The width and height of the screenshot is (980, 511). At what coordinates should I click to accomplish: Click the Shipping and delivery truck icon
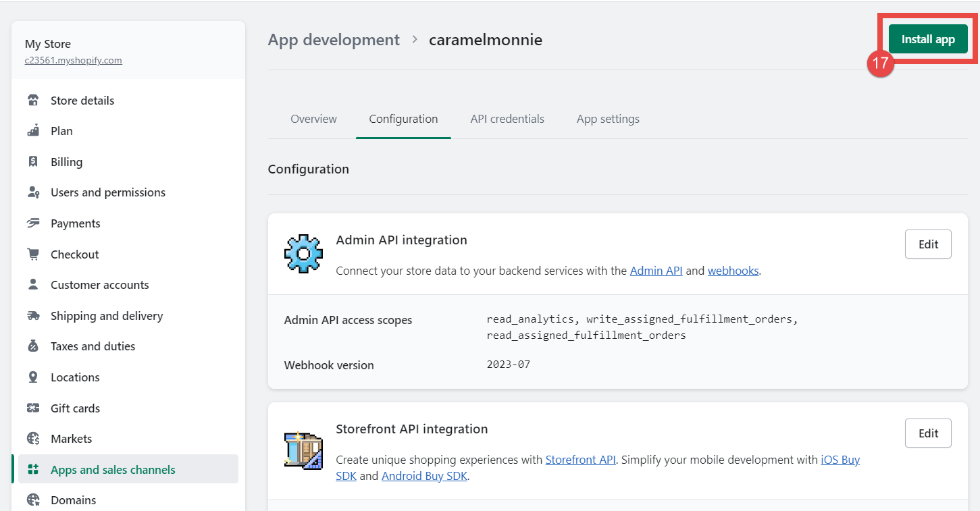tap(33, 316)
